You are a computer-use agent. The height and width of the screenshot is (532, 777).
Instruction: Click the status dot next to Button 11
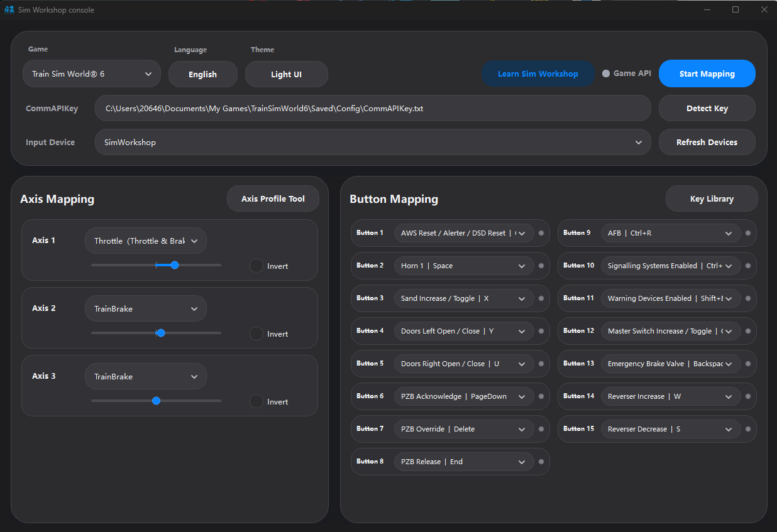click(748, 298)
